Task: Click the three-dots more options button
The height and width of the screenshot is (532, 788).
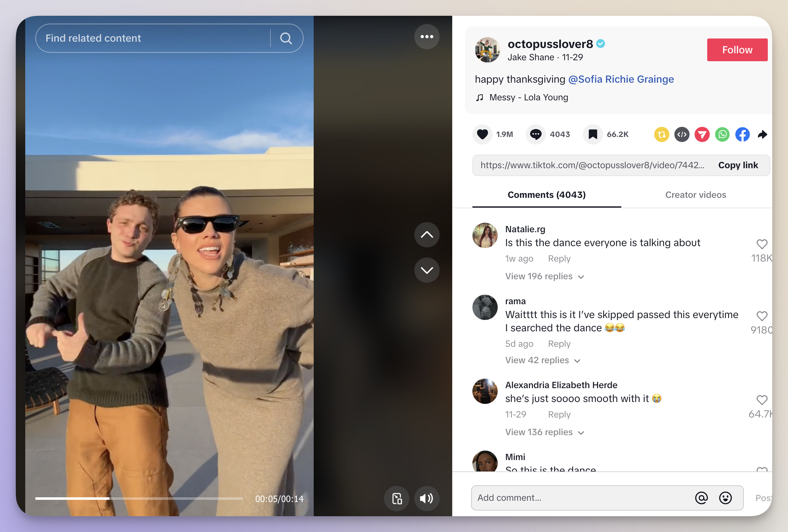Action: [427, 38]
